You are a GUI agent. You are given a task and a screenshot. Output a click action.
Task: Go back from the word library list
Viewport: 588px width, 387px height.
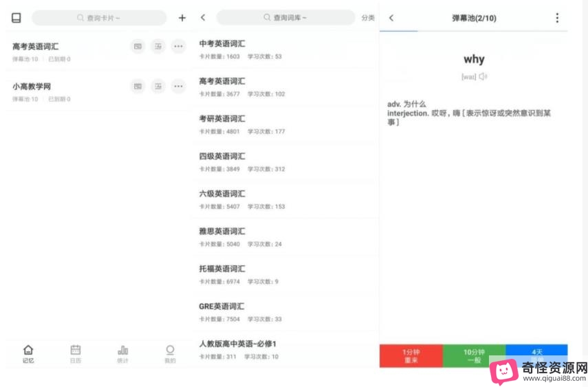tap(203, 17)
